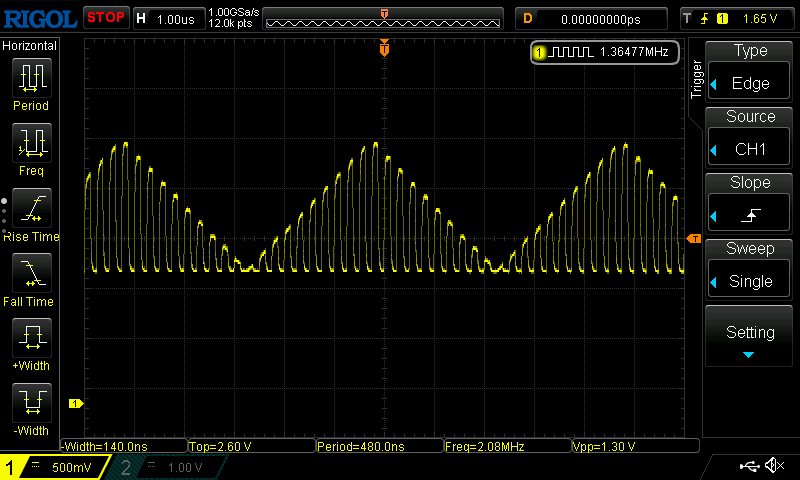This screenshot has height=480, width=800.
Task: Click the trigger level 1.65 V readout
Action: point(760,19)
